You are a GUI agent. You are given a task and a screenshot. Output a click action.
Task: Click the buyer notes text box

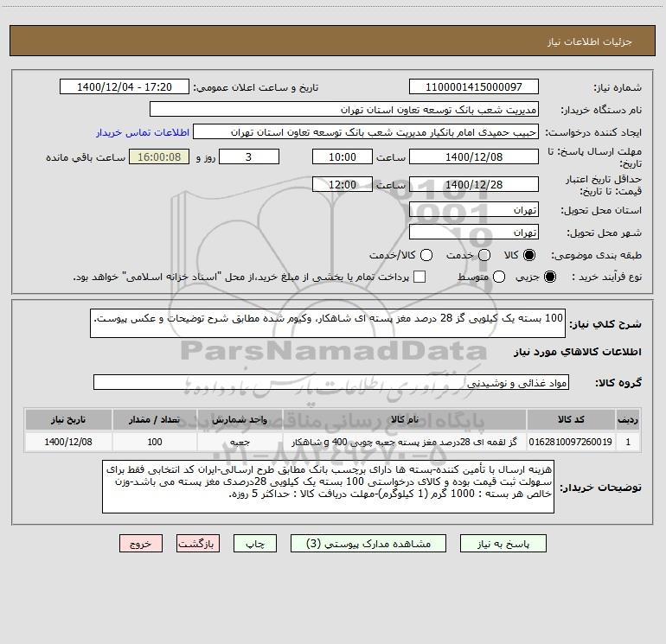pos(329,487)
